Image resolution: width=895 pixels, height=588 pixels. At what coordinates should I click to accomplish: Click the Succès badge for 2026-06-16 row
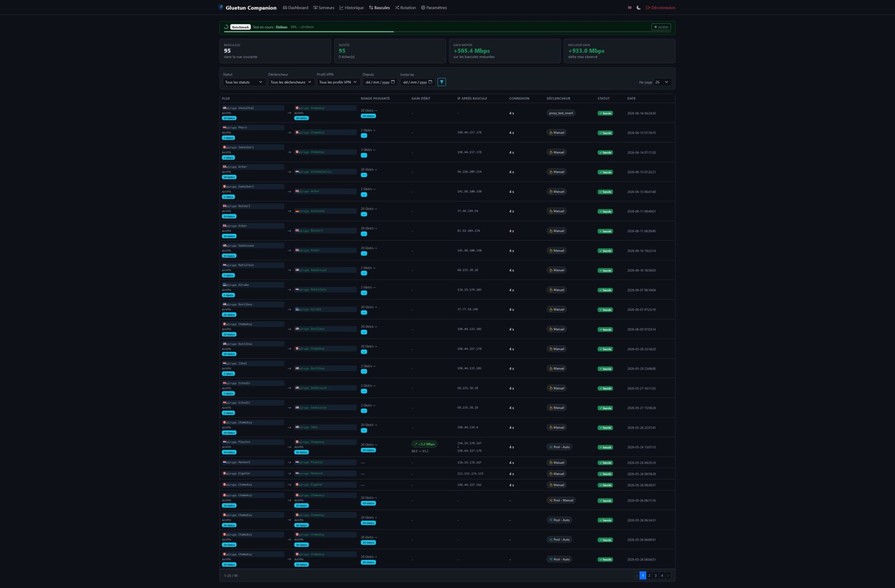pyautogui.click(x=605, y=113)
